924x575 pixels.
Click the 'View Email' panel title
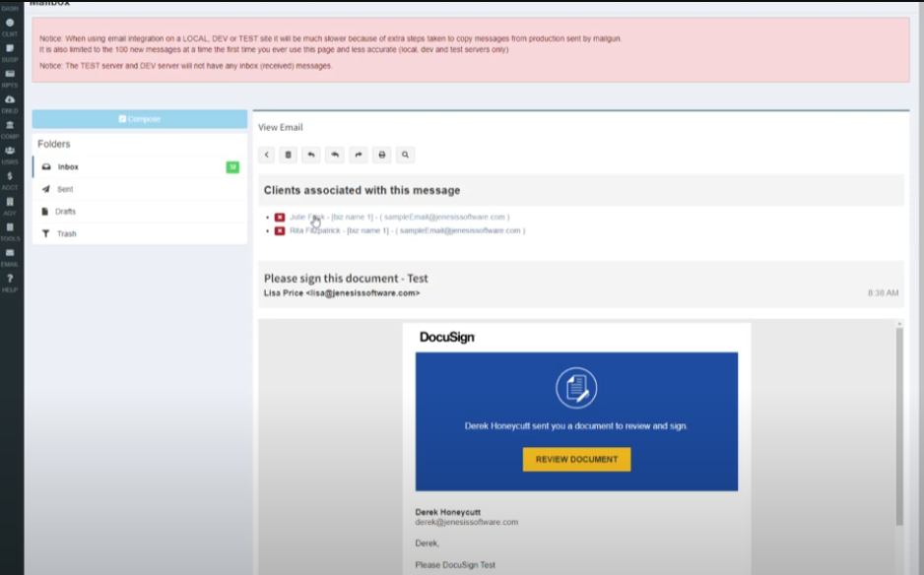pyautogui.click(x=281, y=127)
